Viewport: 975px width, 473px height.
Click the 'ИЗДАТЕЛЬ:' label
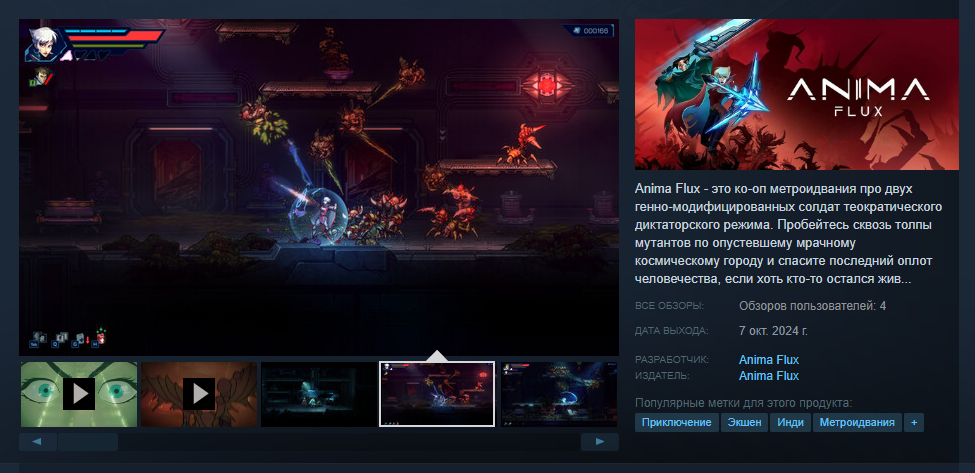(x=662, y=376)
